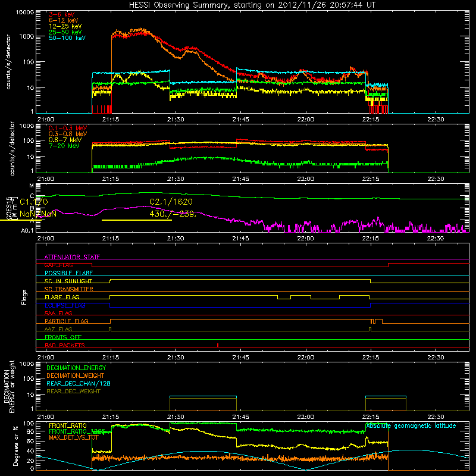
Task: Click the 0.3-0.8 MeV legend label
Action: (x=68, y=134)
